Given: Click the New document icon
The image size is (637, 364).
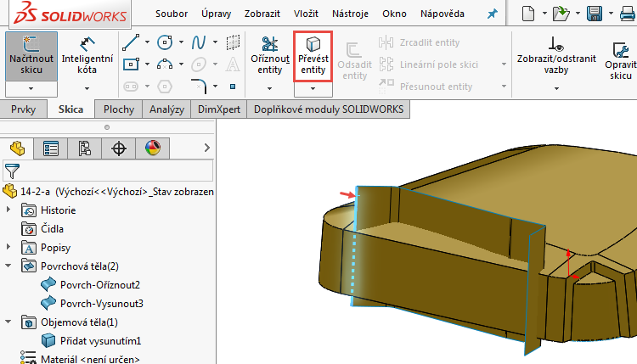Looking at the screenshot, I should 528,14.
